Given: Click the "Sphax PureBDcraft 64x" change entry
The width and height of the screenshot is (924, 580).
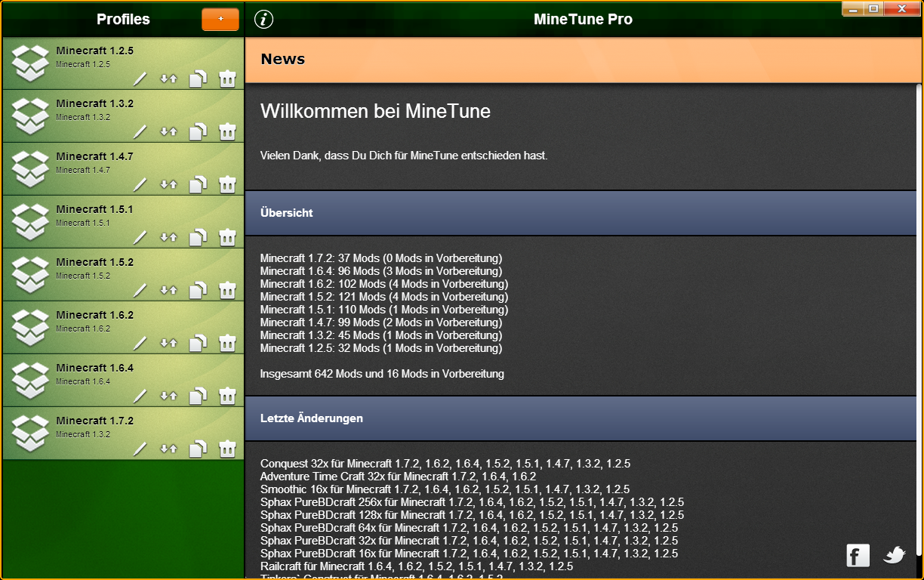Looking at the screenshot, I should coord(469,528).
